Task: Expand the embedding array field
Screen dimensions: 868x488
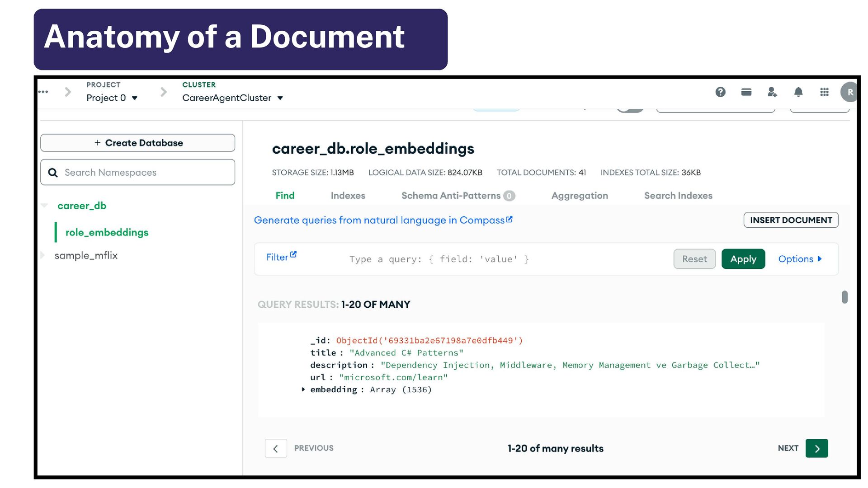Action: [303, 389]
